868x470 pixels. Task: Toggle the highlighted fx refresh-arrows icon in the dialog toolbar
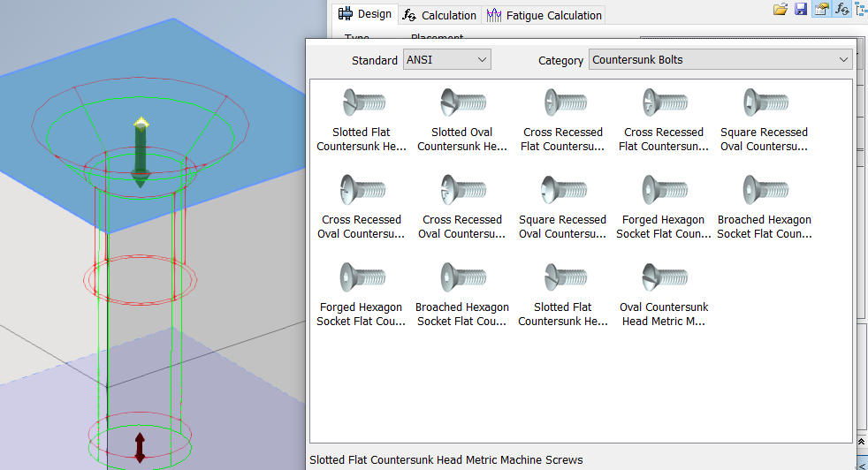842,9
